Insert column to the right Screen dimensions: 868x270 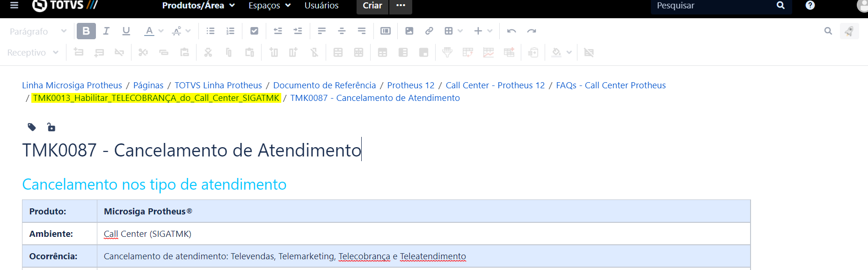pos(294,52)
